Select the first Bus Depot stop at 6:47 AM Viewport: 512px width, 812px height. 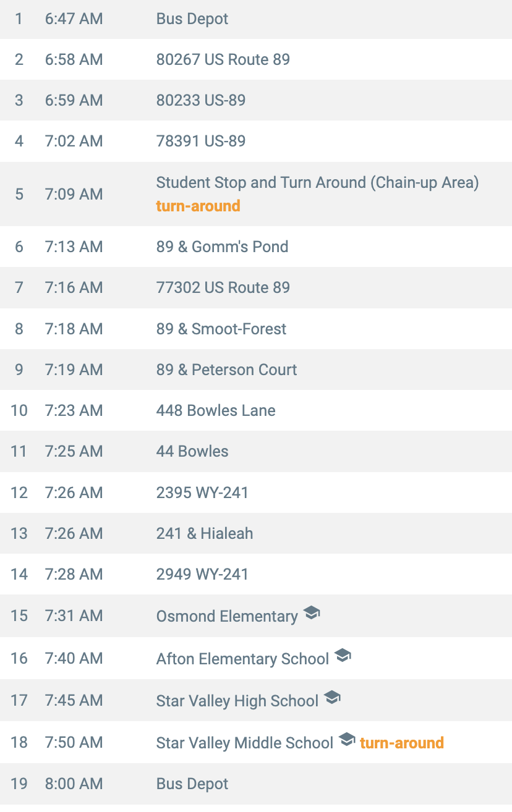point(192,19)
